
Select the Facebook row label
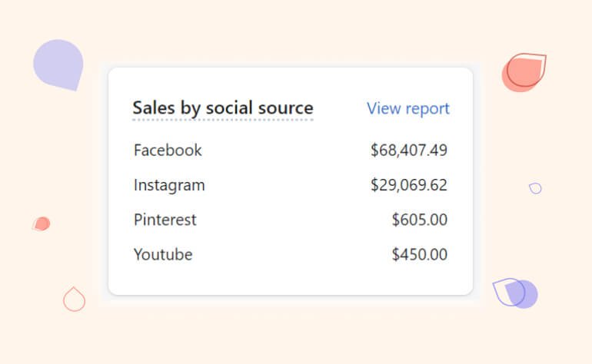tap(168, 150)
